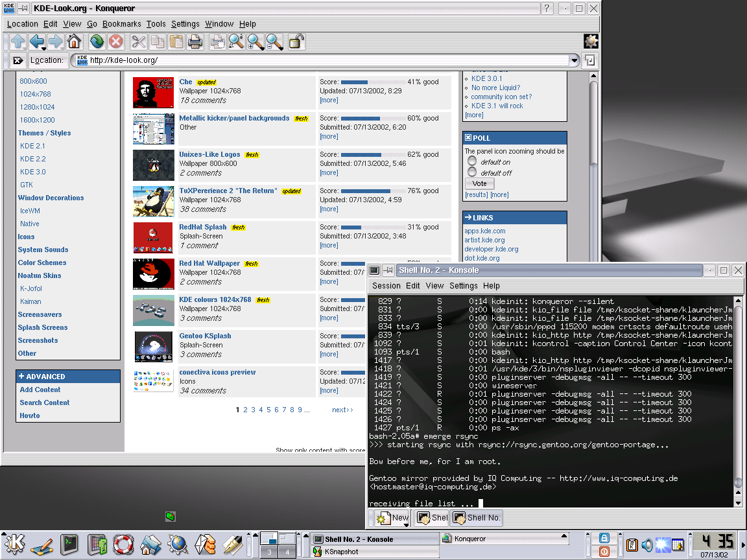Screen dimensions: 747x560
Task: Go forward with the Forward arrow
Action: [x=55, y=42]
